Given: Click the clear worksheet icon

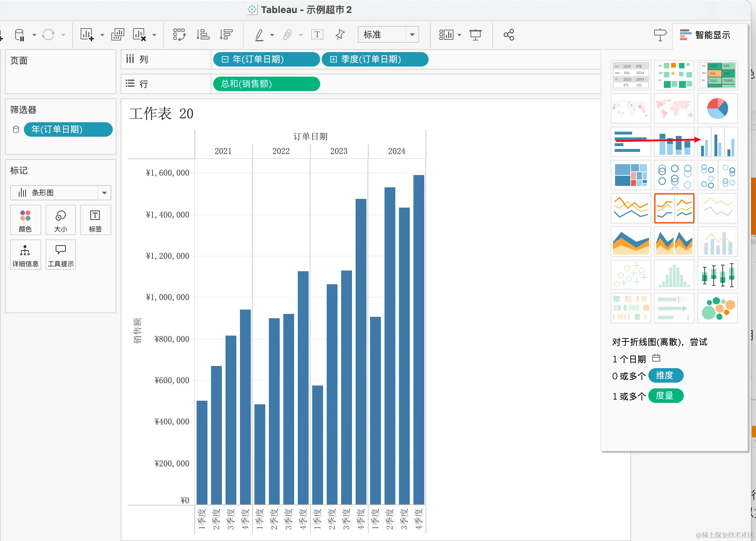Looking at the screenshot, I should [139, 35].
